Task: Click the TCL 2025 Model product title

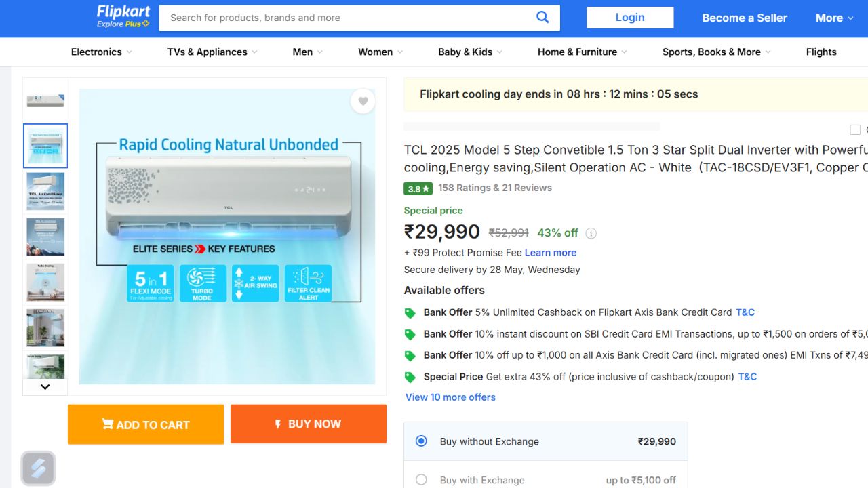Action: [x=635, y=159]
